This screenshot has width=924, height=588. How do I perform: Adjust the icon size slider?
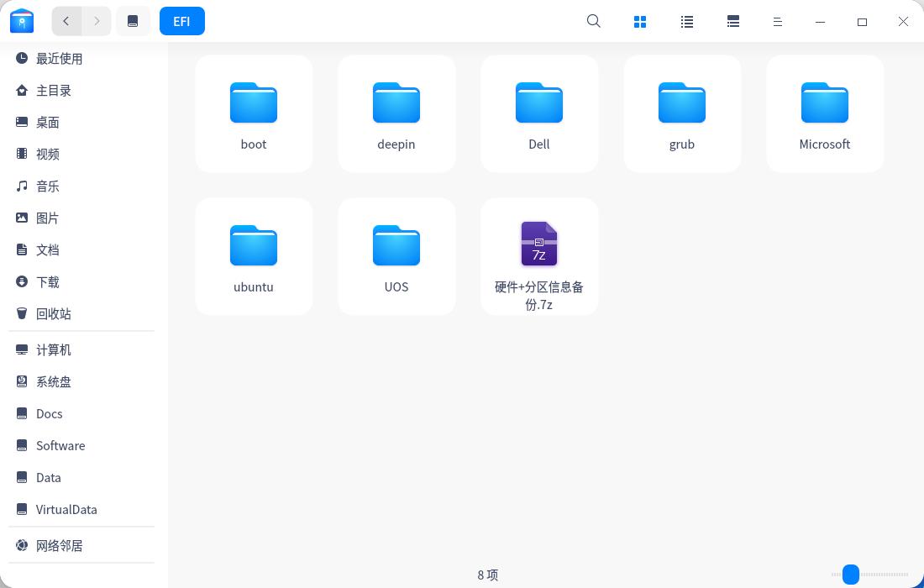851,575
